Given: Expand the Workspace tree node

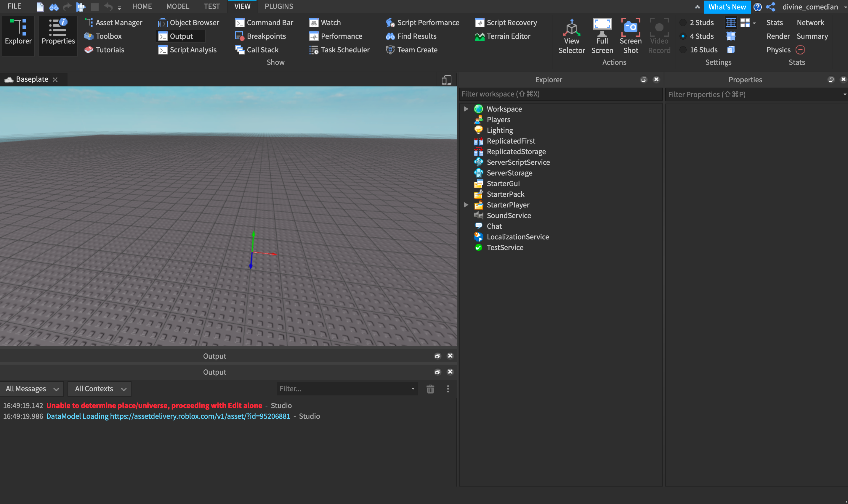Looking at the screenshot, I should (x=466, y=109).
